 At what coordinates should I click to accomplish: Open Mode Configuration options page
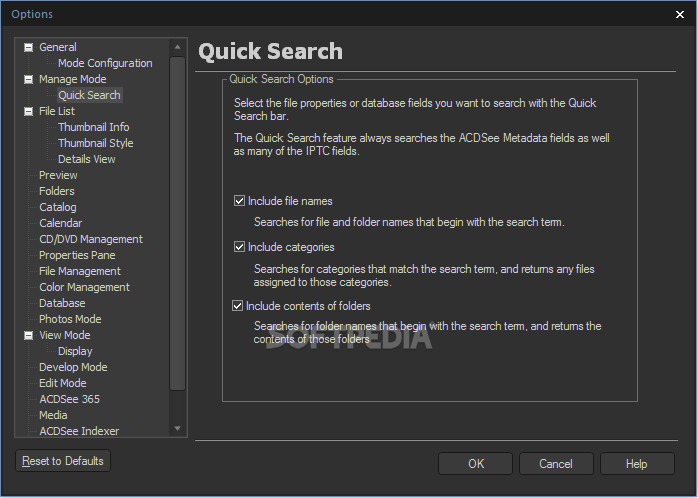coord(105,63)
